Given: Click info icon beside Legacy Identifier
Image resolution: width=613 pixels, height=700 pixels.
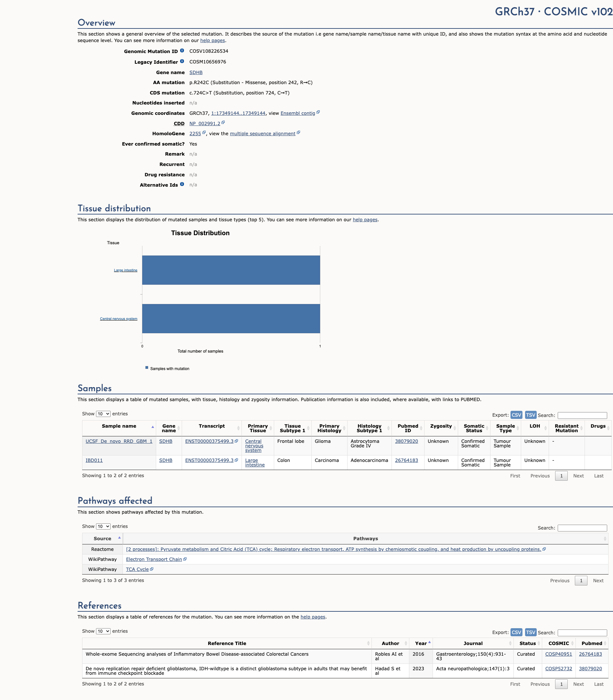Looking at the screenshot, I should pyautogui.click(x=182, y=61).
